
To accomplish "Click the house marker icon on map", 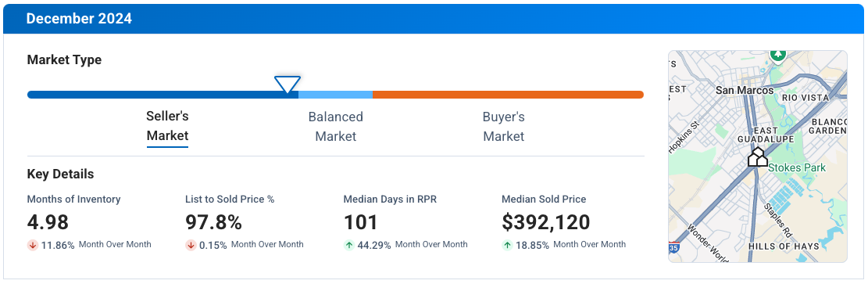I will (758, 157).
